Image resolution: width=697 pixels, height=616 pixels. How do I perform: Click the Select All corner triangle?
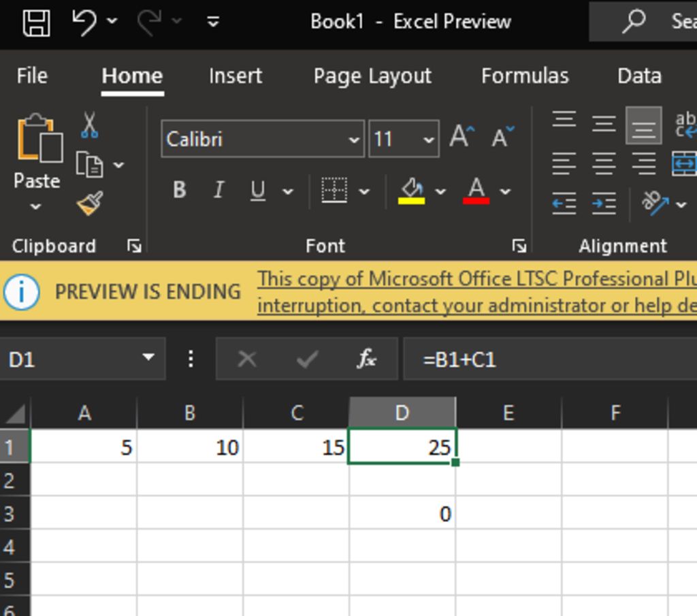tap(15, 413)
